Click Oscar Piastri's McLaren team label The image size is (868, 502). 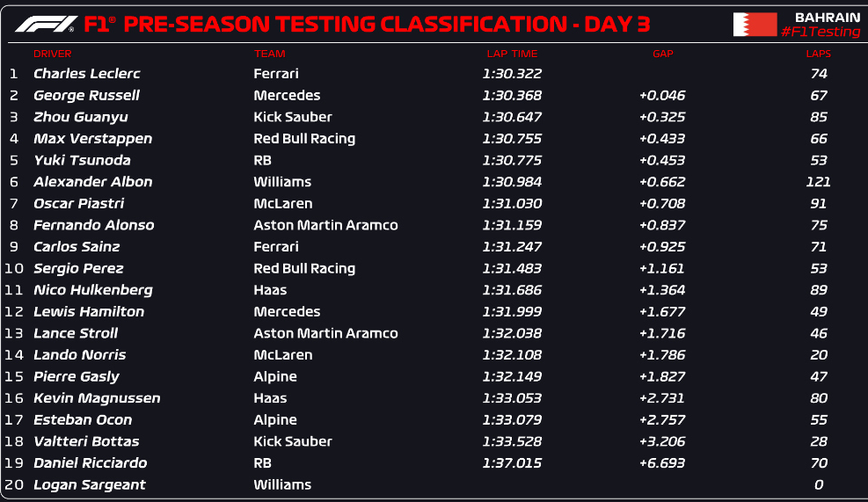(283, 203)
